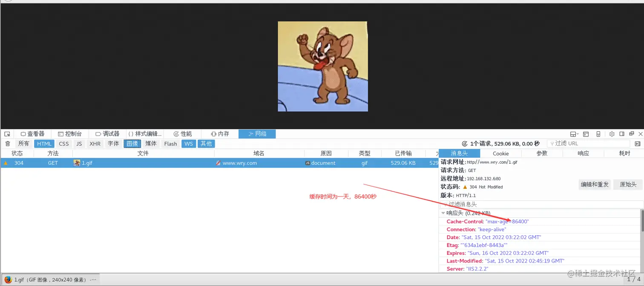Viewport: 644px width, 286px height.
Task: Expand the 过滤消息头 section
Action: (446, 204)
